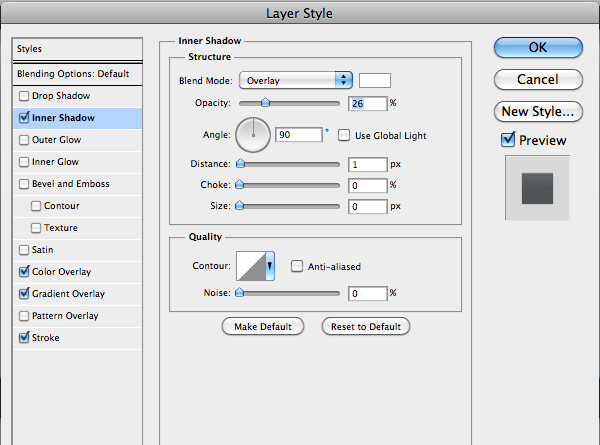The height and width of the screenshot is (445, 600).
Task: Click the New Style... button
Action: pyautogui.click(x=538, y=111)
